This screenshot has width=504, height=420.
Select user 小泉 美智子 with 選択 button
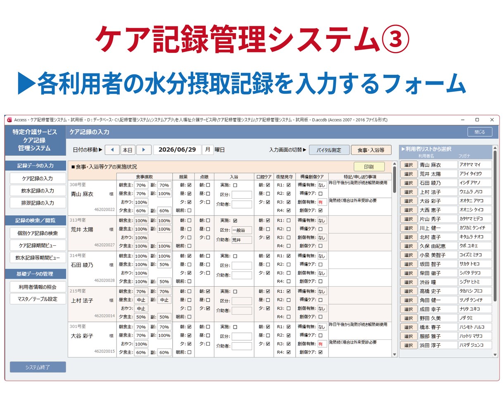409,255
